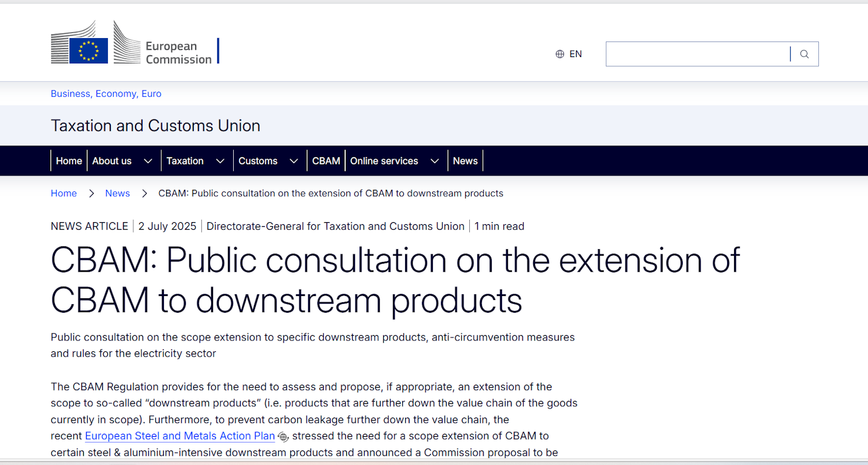
Task: Open the CBAM menu item
Action: pos(326,161)
